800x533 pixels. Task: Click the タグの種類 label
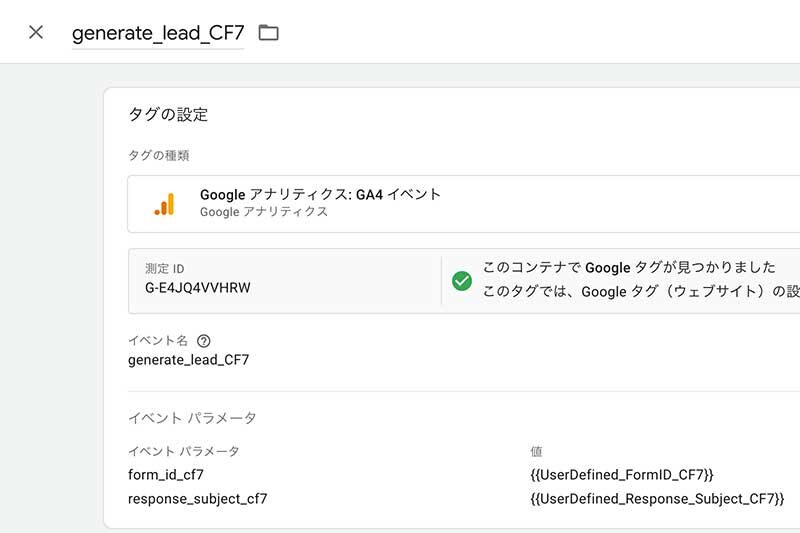click(x=159, y=156)
